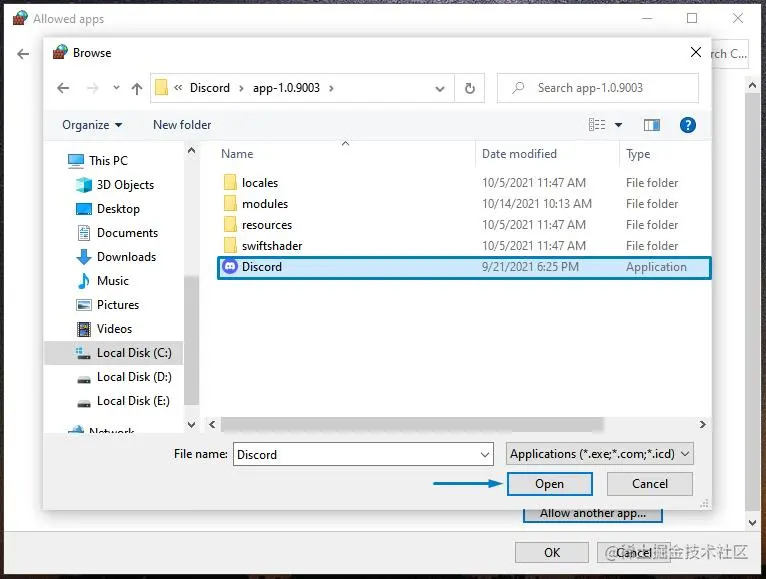Open Documents in navigation pane

pos(117,233)
